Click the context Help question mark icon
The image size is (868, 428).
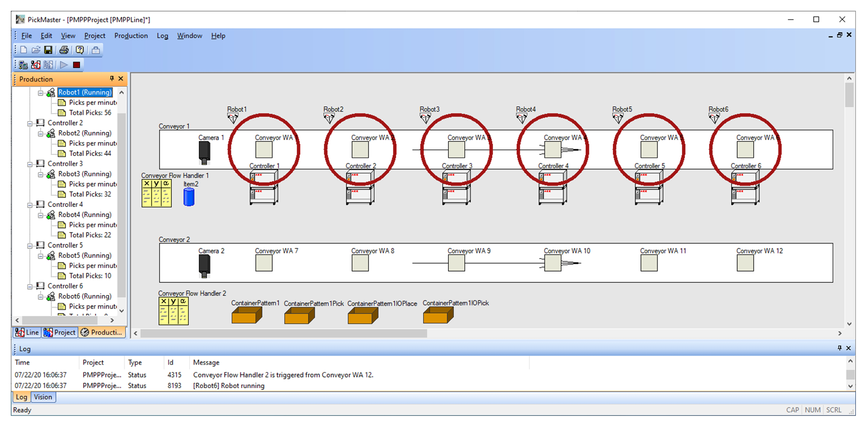click(x=80, y=50)
